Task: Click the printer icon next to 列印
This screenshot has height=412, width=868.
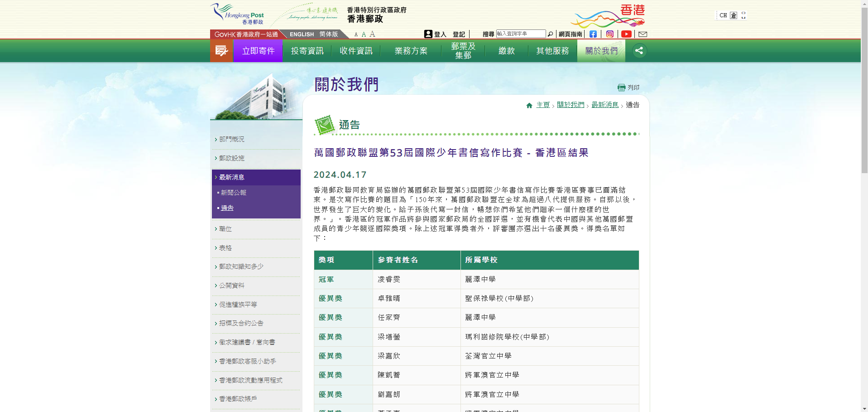Action: point(621,87)
